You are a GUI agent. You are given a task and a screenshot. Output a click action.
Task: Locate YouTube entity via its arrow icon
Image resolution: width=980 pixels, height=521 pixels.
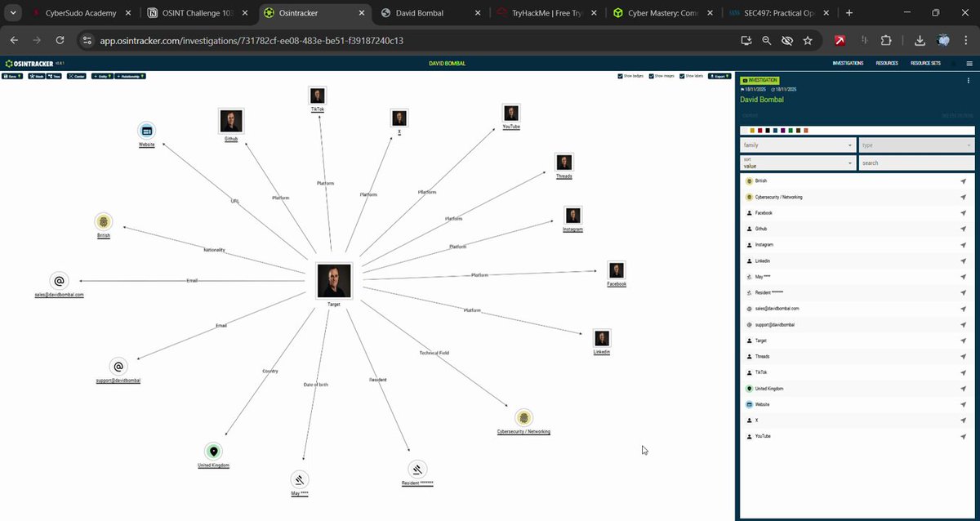[x=964, y=437]
